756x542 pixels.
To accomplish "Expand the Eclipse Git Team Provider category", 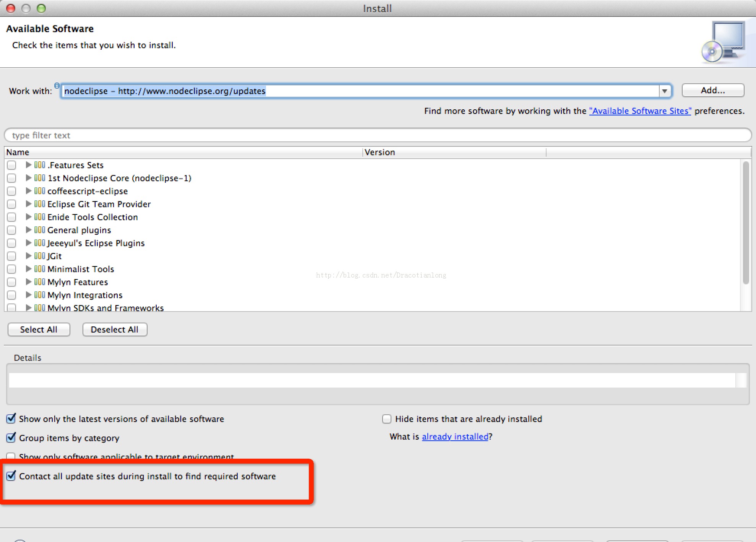I will [x=28, y=204].
